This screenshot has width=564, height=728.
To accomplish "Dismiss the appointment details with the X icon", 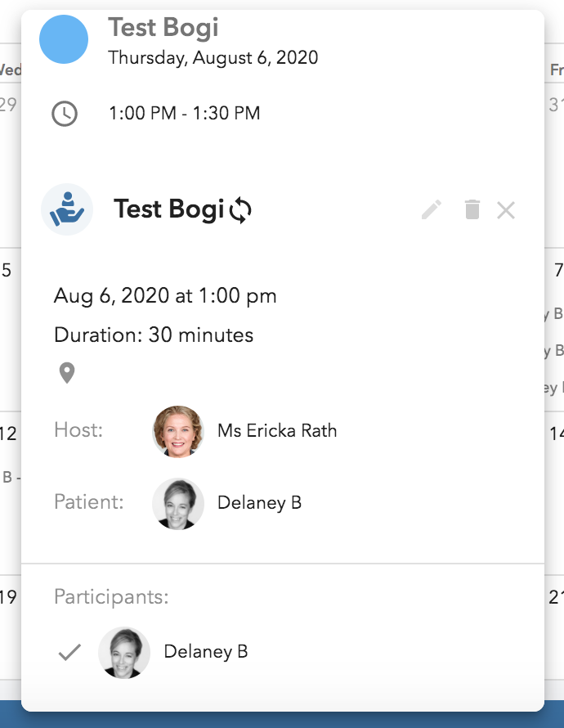I will pos(506,210).
